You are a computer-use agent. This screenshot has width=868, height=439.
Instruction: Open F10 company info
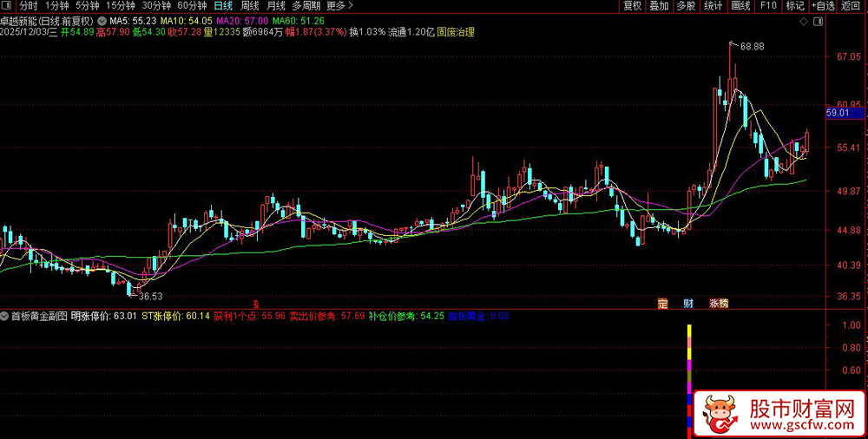point(768,6)
